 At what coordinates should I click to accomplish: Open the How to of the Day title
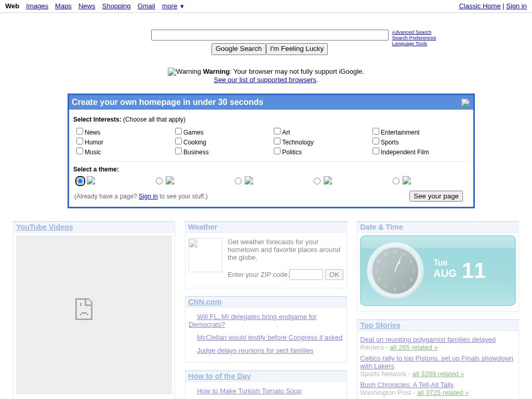[220, 376]
